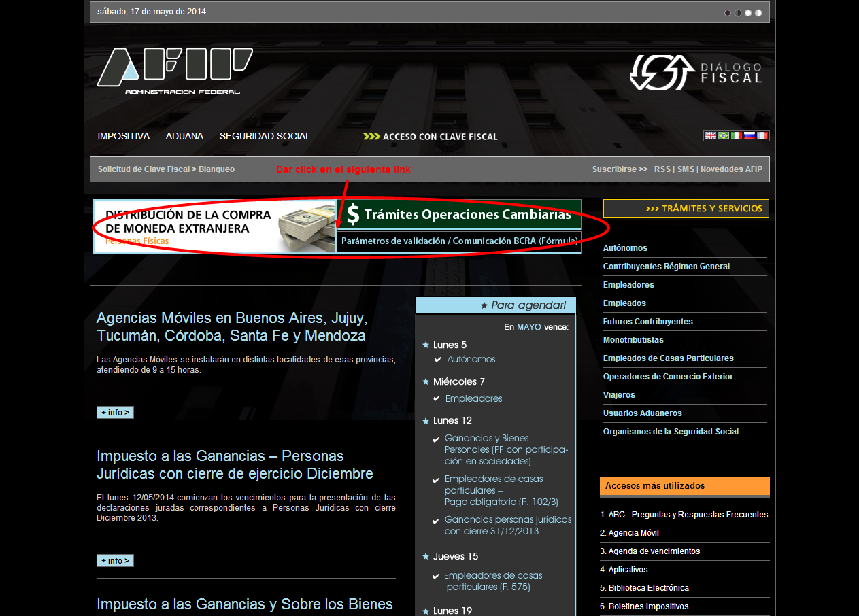Choose the solid white contrast circle
The image size is (859, 616).
click(748, 12)
